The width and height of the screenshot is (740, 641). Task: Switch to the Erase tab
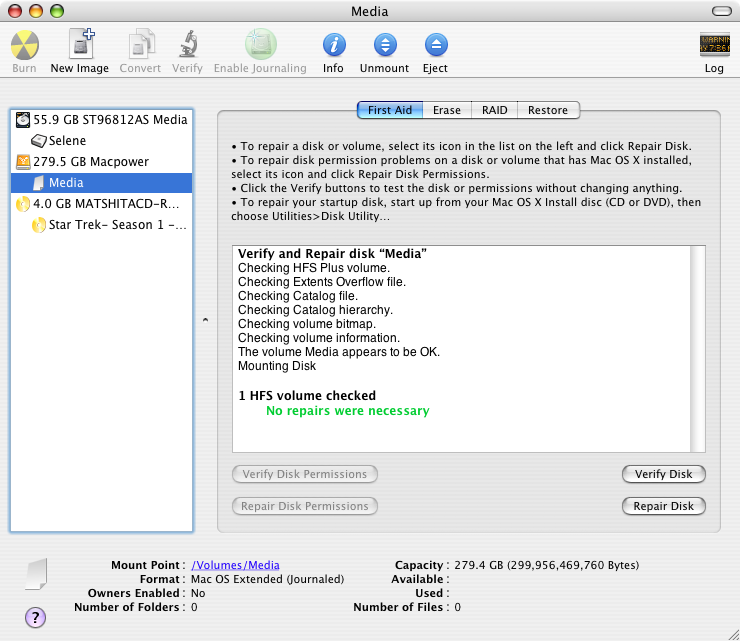point(447,110)
